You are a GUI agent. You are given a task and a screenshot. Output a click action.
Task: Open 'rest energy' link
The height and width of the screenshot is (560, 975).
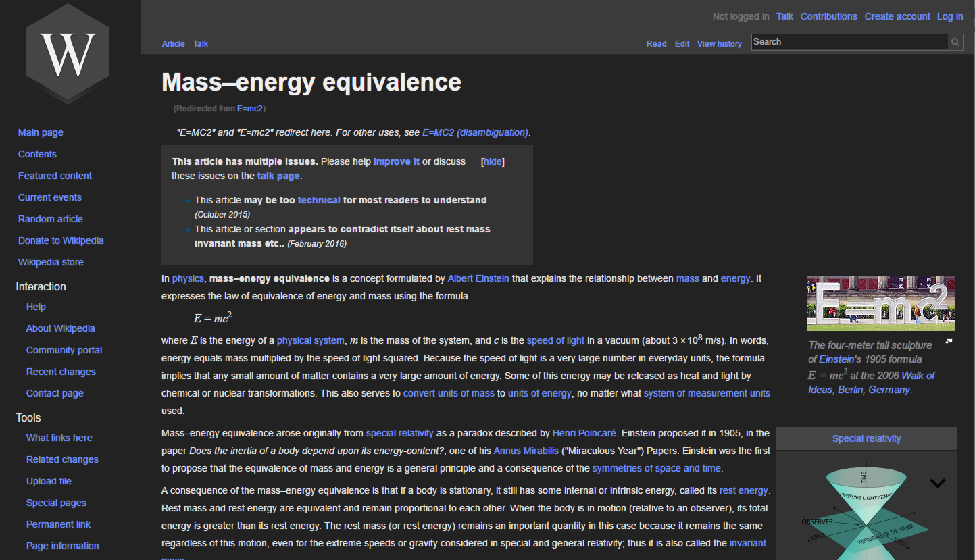coord(743,490)
